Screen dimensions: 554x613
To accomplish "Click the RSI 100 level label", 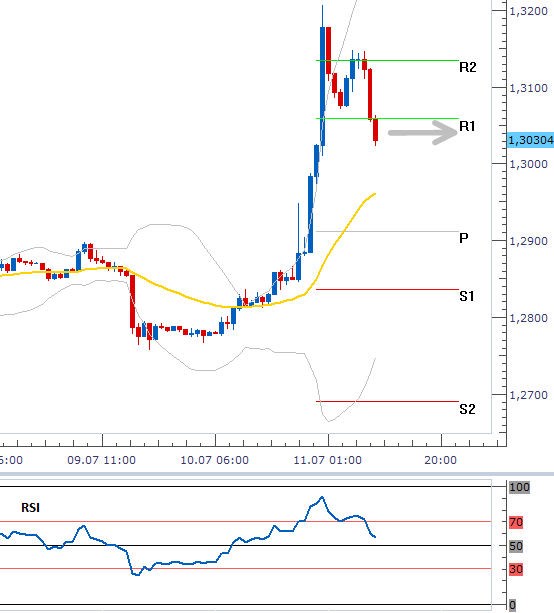I will click(x=519, y=488).
